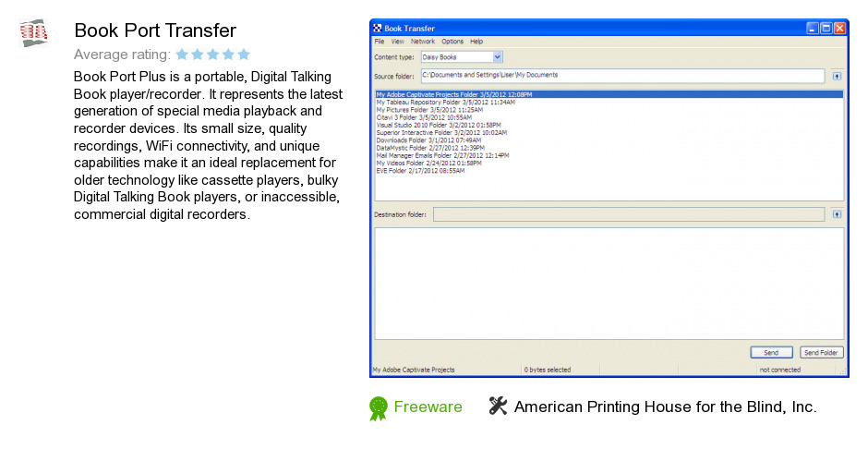Click the first rating star
Viewport: 868px width, 449px height.
point(182,55)
